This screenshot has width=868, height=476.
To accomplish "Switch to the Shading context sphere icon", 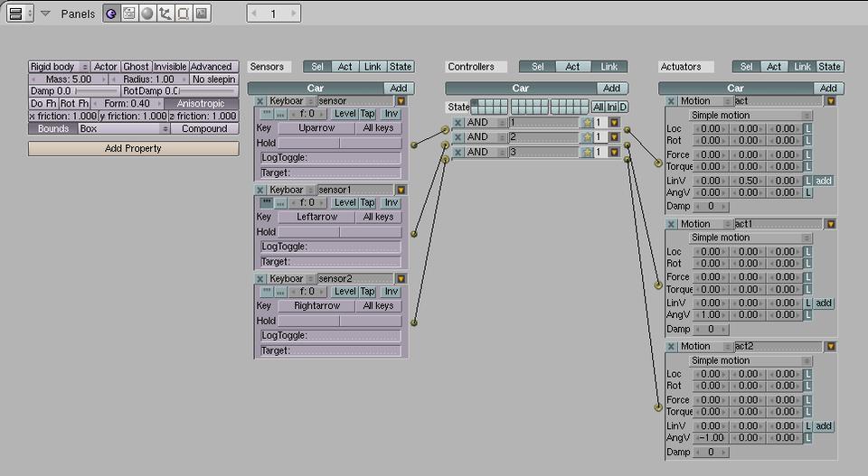I will [x=146, y=14].
